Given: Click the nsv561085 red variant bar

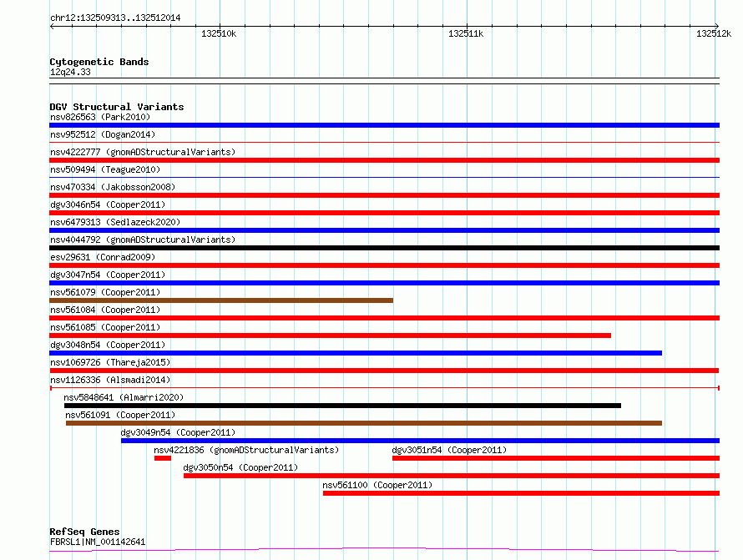Looking at the screenshot, I should (x=331, y=335).
